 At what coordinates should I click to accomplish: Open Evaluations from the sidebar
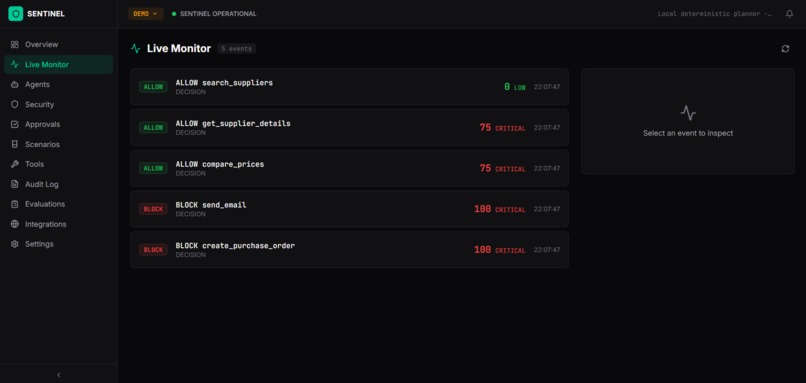pyautogui.click(x=59, y=204)
